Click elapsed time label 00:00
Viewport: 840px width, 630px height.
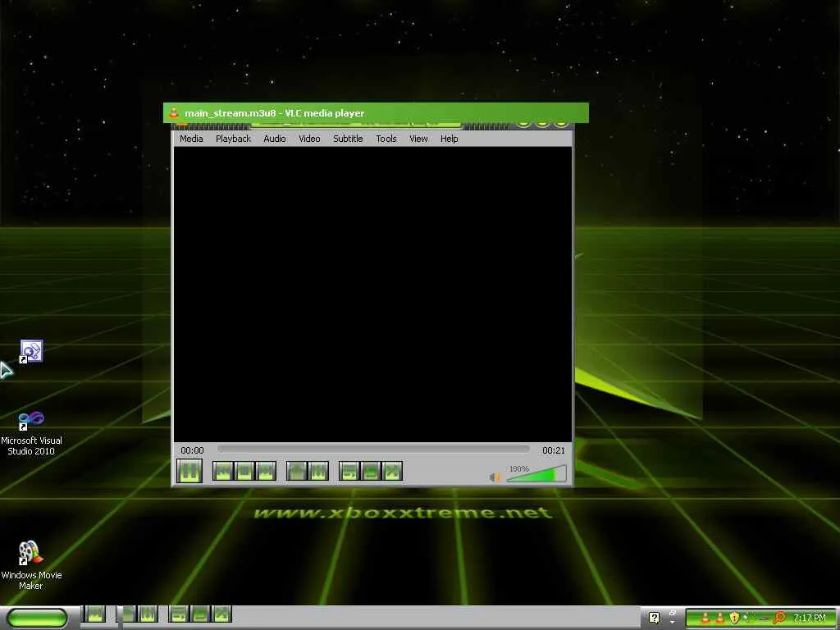[192, 450]
